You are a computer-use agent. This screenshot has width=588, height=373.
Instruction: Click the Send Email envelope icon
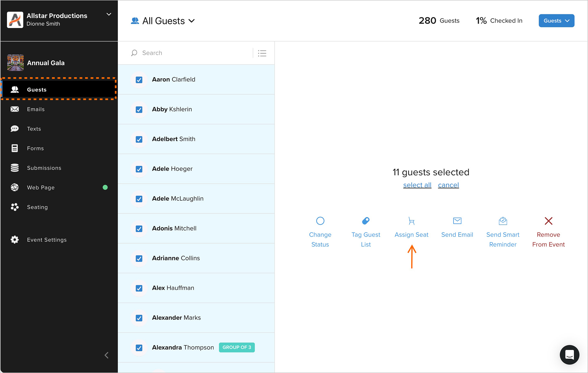tap(457, 221)
